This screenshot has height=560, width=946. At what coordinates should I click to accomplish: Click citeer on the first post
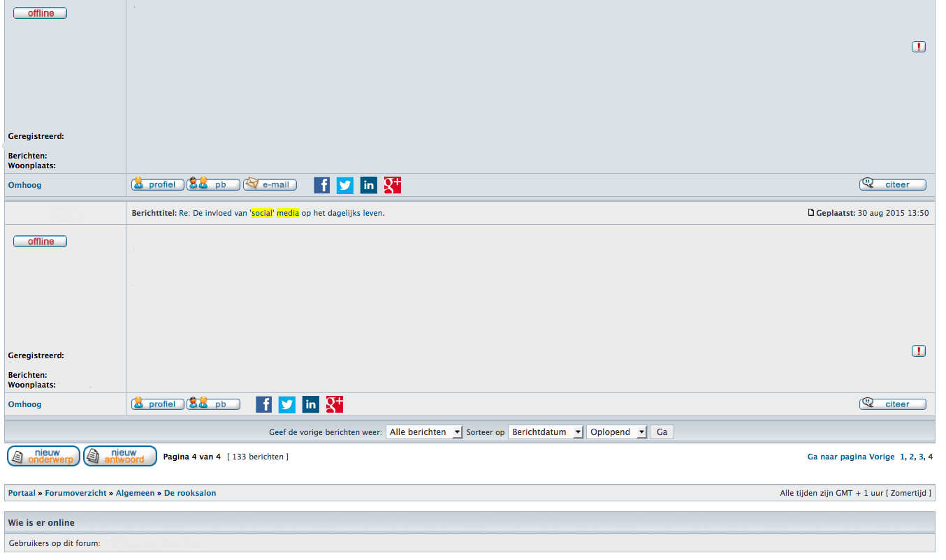pos(893,184)
